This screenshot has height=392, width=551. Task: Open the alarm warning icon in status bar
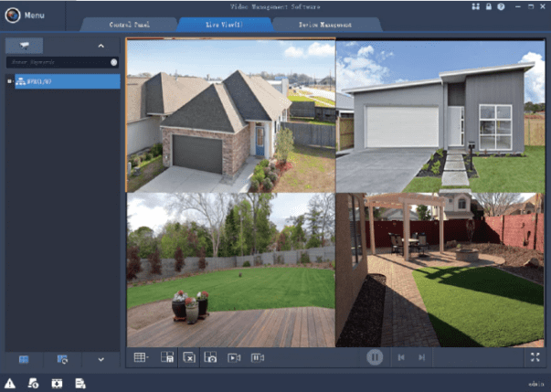(10, 383)
